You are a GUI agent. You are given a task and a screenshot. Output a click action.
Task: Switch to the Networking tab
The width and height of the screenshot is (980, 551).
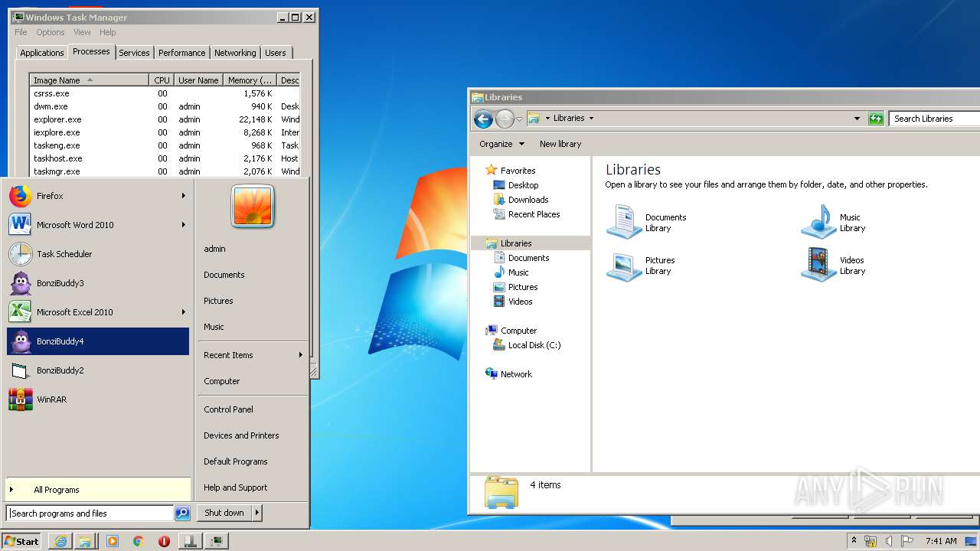coord(235,53)
